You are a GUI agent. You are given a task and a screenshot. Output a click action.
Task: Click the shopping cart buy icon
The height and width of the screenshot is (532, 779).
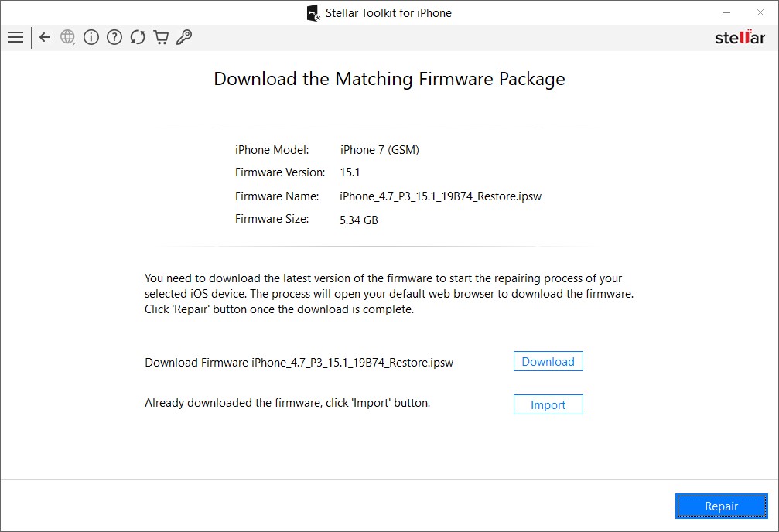click(161, 37)
